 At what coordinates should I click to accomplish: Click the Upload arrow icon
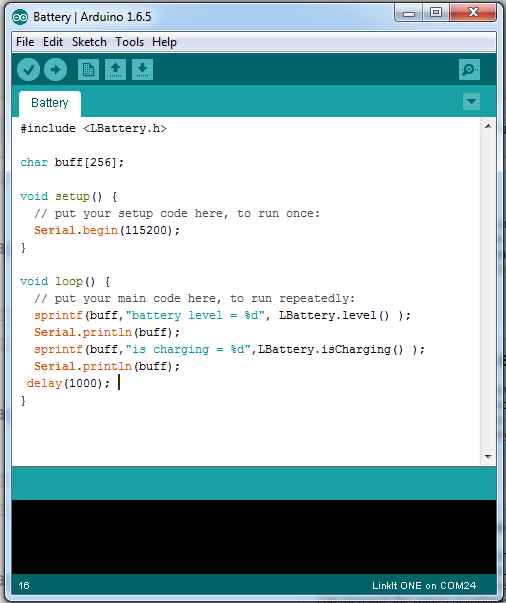coord(55,70)
